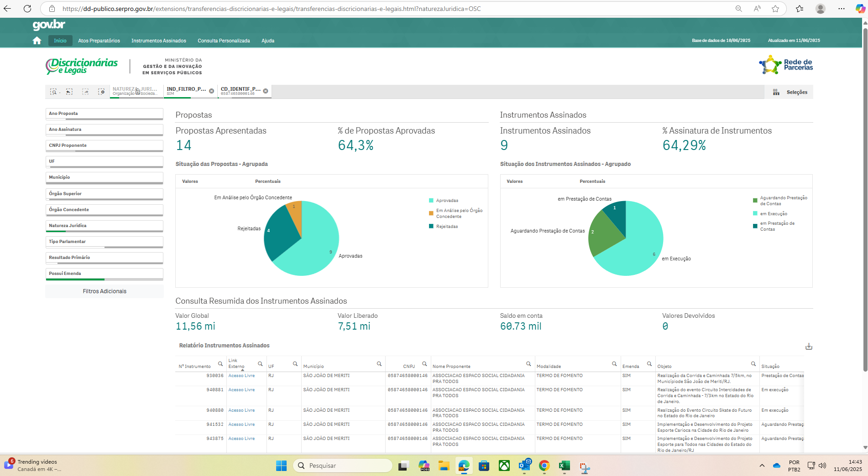This screenshot has width=868, height=476.
Task: Search within the Município column
Action: 379,364
